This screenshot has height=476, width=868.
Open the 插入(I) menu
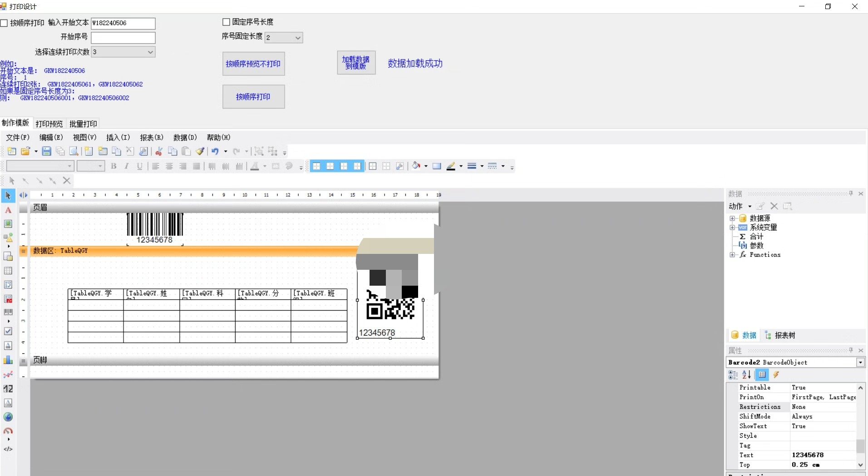pyautogui.click(x=118, y=138)
